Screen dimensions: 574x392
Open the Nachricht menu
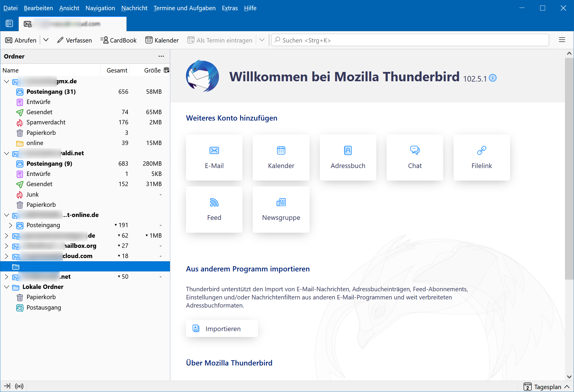[x=134, y=8]
